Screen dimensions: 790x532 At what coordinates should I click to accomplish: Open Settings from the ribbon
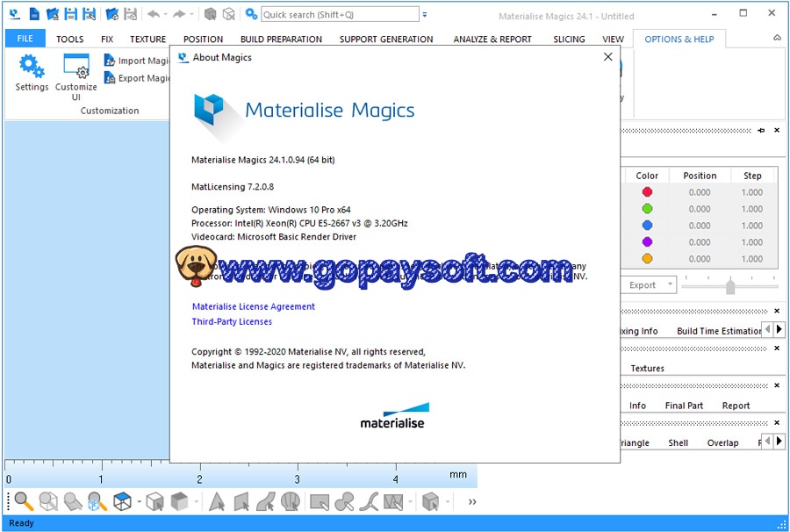tap(32, 73)
